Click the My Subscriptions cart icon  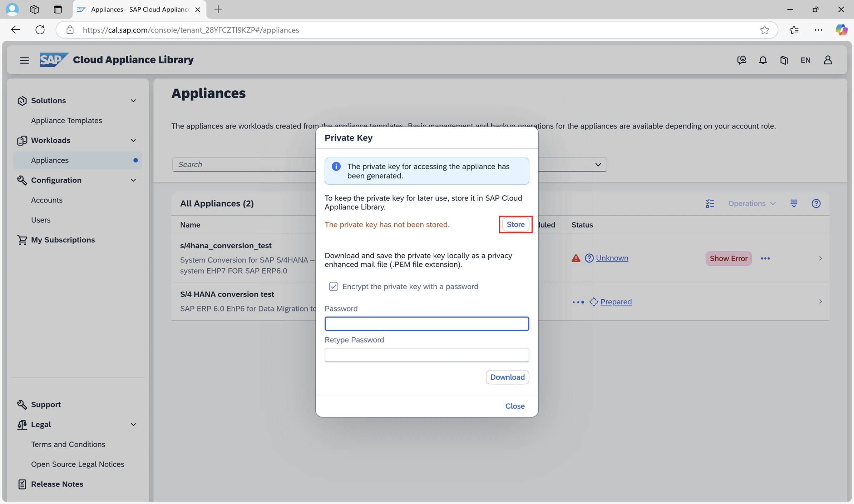tap(22, 240)
